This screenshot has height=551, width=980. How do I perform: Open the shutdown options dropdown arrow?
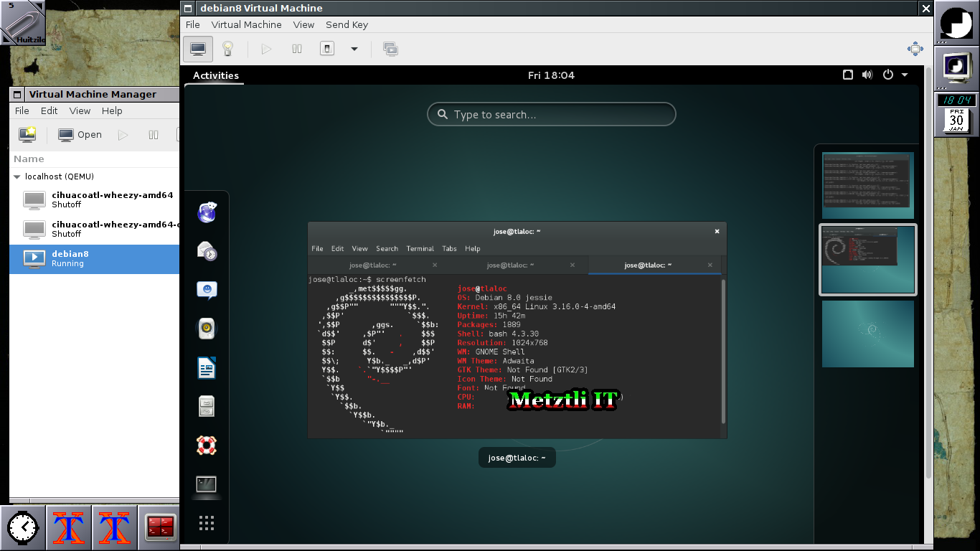pyautogui.click(x=354, y=49)
